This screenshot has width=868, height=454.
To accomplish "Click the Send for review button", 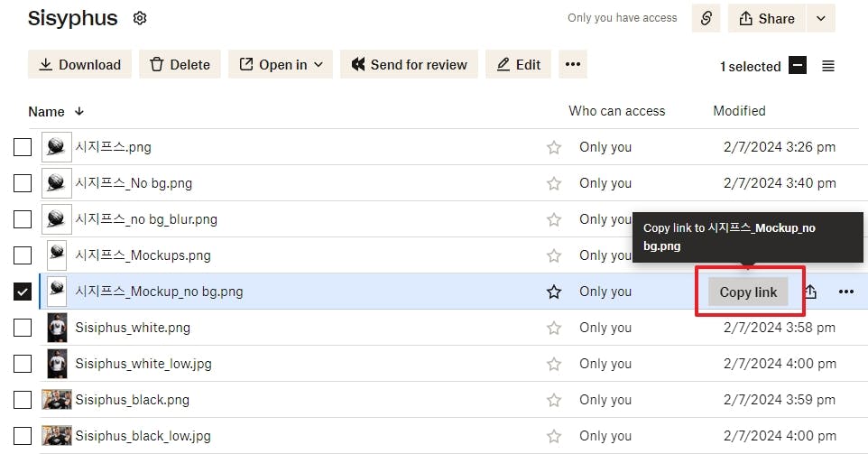I will (409, 64).
